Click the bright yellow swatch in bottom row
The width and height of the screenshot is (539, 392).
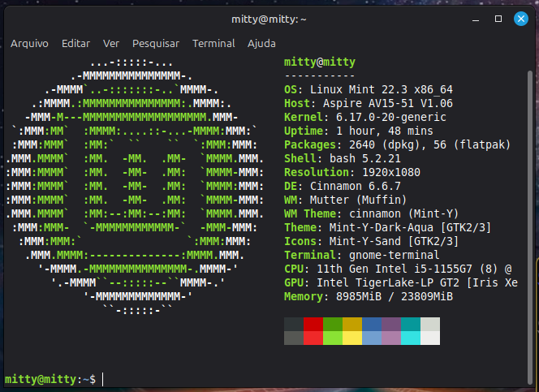(x=352, y=338)
